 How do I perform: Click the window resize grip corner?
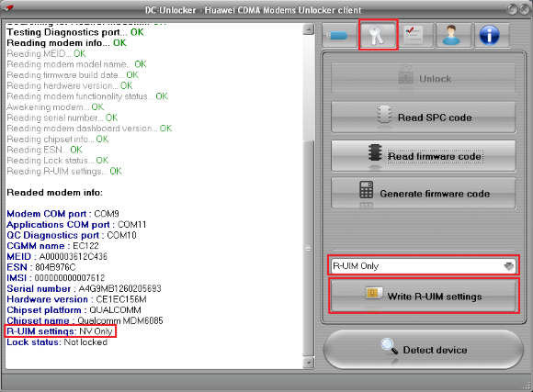pos(527,386)
